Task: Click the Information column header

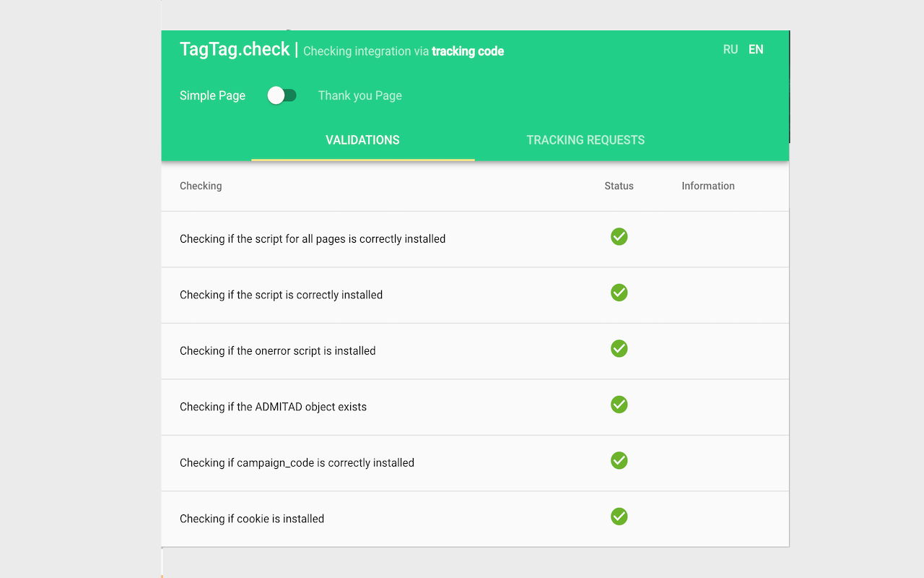Action: 707,186
